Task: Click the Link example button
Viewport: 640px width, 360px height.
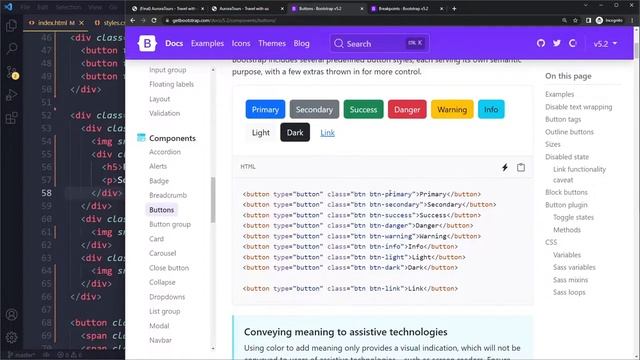Action: 327,133
